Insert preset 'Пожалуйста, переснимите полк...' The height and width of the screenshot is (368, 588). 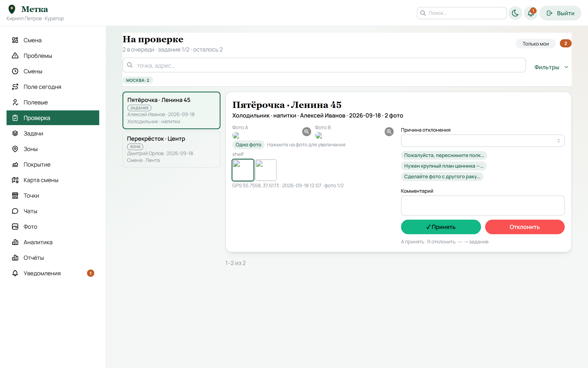point(444,155)
